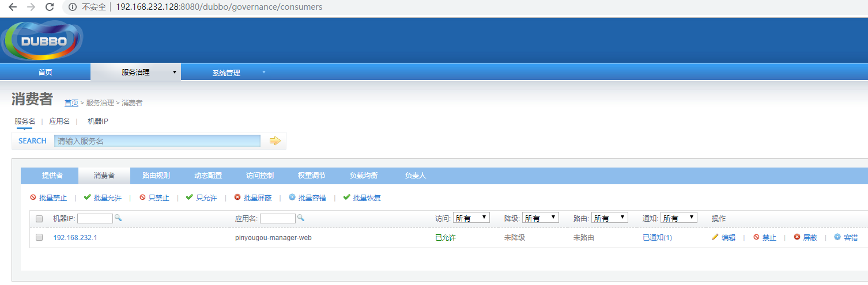The image size is (868, 285).
Task: Click the 批量禁止 action
Action: pyautogui.click(x=48, y=197)
